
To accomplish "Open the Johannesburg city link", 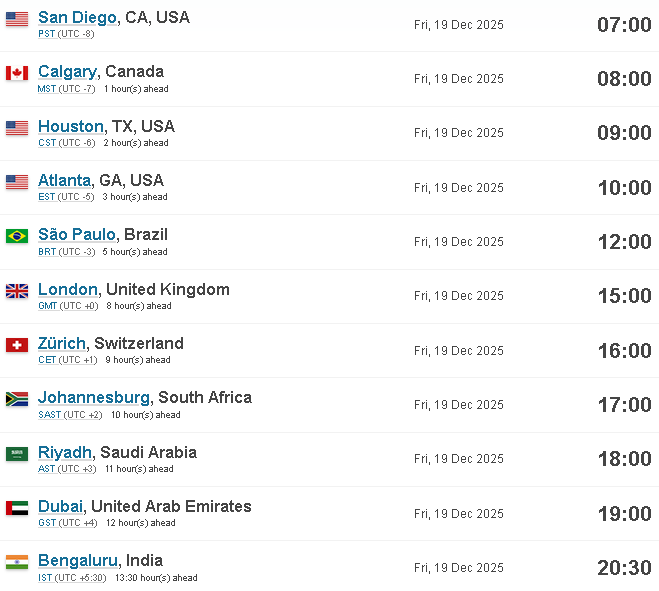I will 94,398.
